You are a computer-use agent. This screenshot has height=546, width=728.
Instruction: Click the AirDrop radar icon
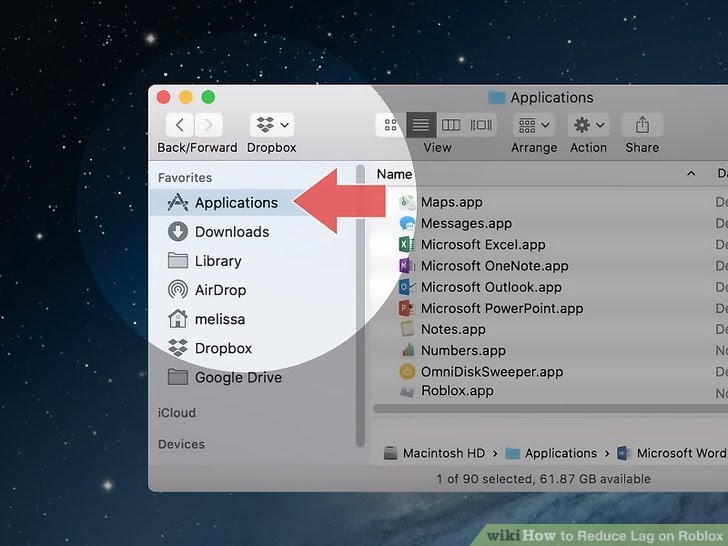(178, 290)
